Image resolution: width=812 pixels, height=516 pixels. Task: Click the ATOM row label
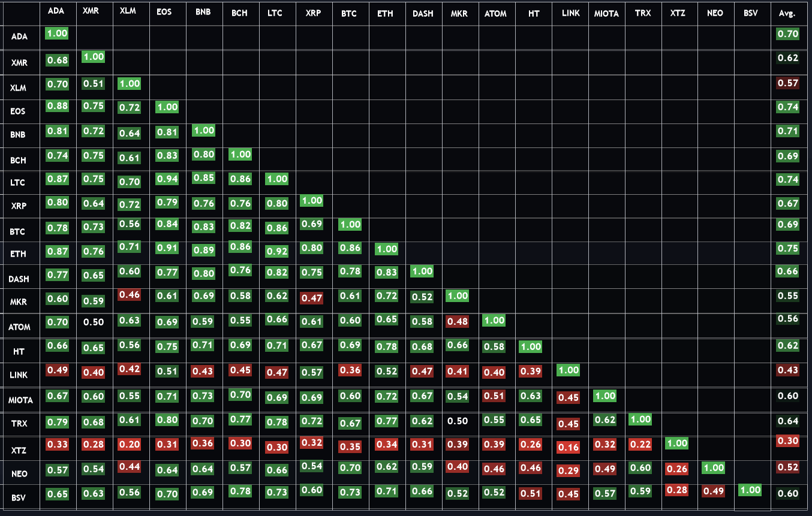pyautogui.click(x=19, y=327)
